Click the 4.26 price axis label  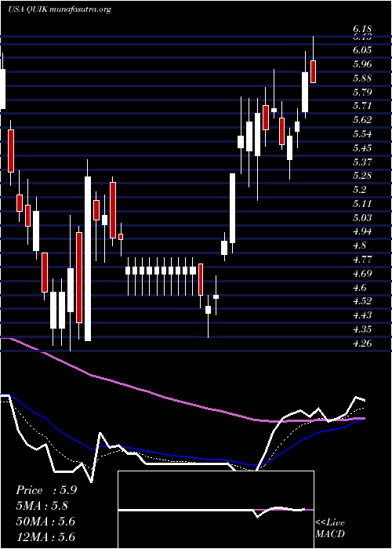362,343
